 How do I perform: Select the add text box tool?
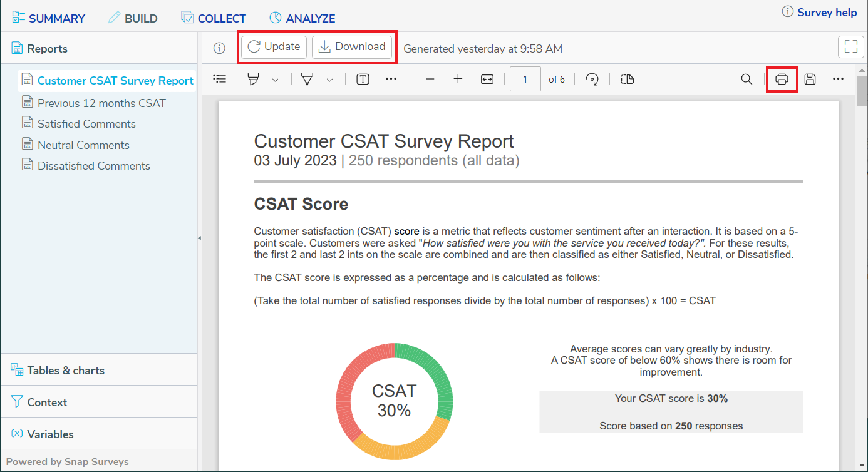click(x=363, y=80)
